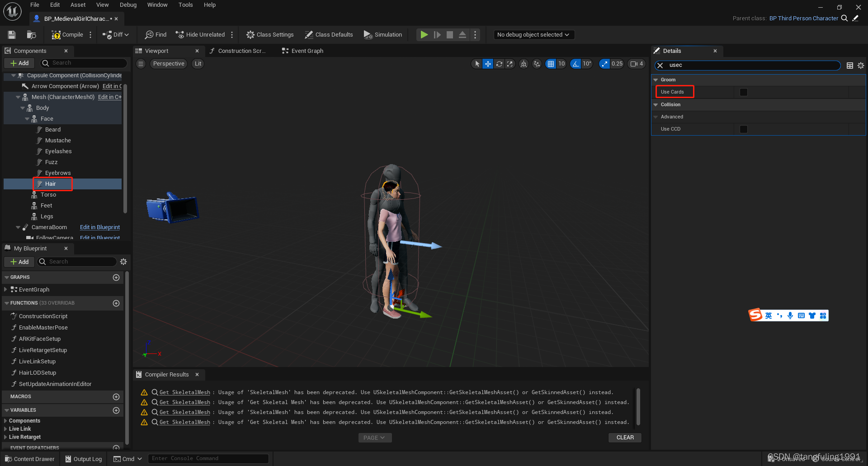Clear the Details search field with X
868x466 pixels.
coord(660,66)
